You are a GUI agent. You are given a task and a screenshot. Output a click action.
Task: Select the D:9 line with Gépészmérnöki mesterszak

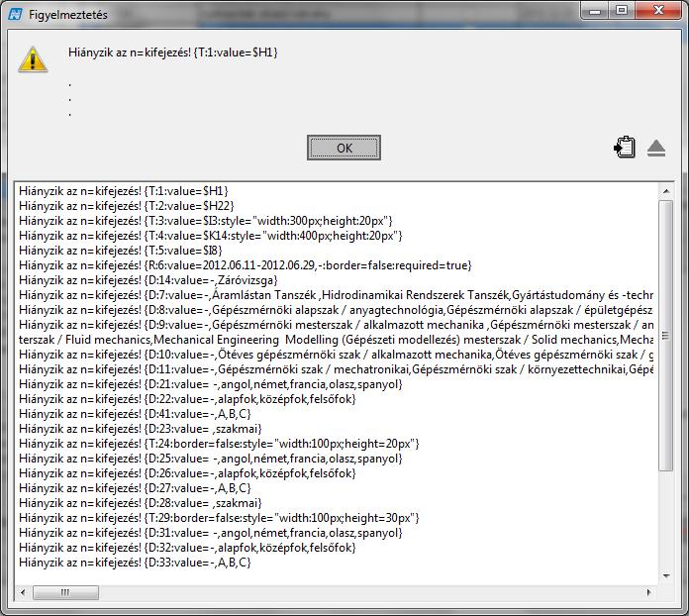tap(337, 325)
